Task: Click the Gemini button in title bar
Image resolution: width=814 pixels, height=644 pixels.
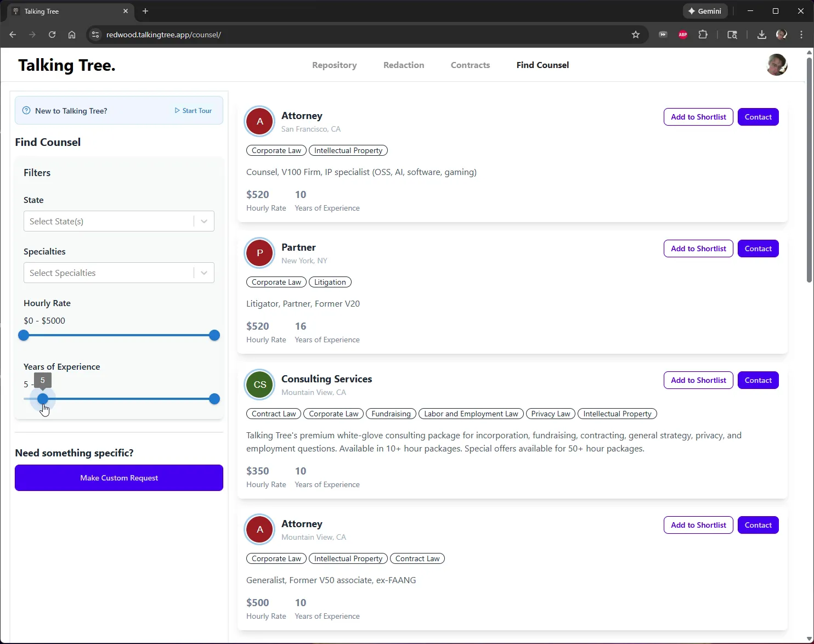Action: coord(705,11)
